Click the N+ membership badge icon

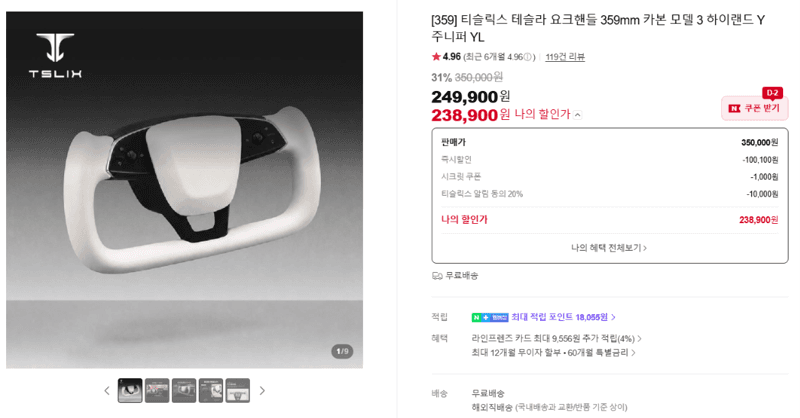(490, 317)
